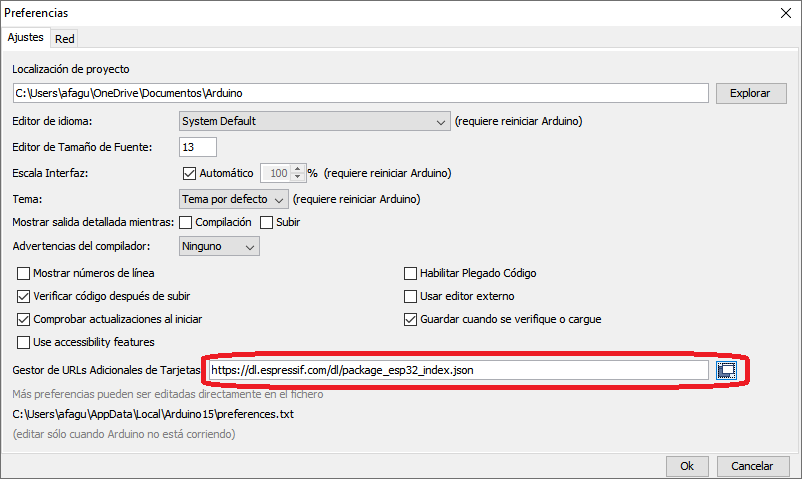Viewport: 802px width, 479px height.
Task: Toggle the Automático interface scale checkbox
Action: pyautogui.click(x=189, y=173)
